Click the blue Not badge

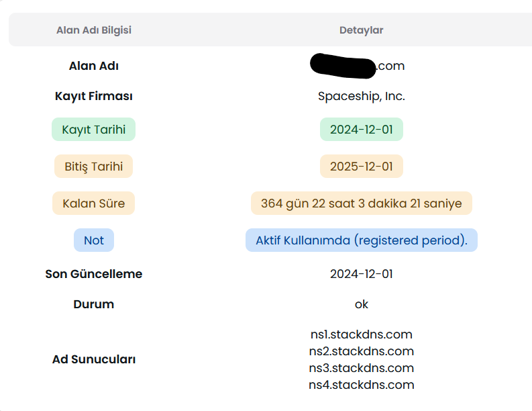pos(94,240)
